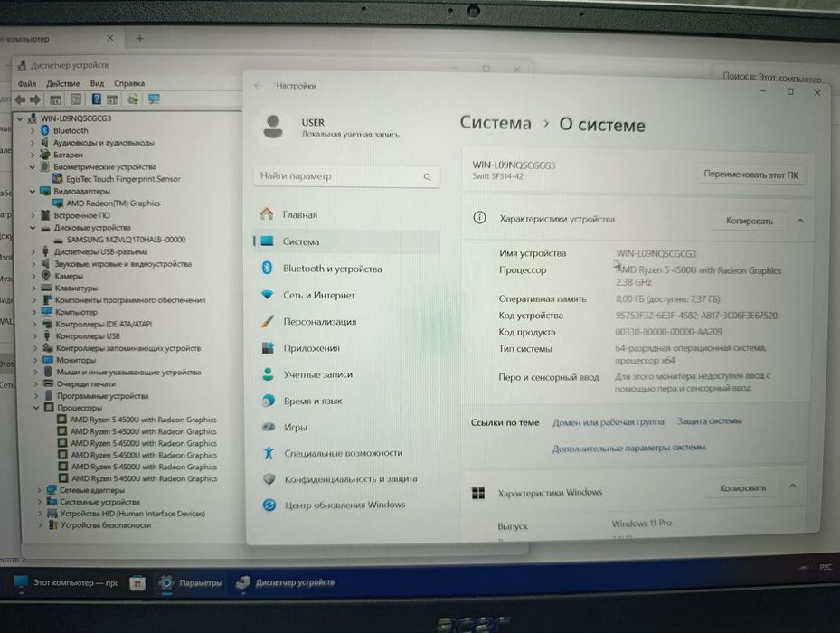
Task: Open new tab with plus button in Explorer
Action: click(140, 39)
